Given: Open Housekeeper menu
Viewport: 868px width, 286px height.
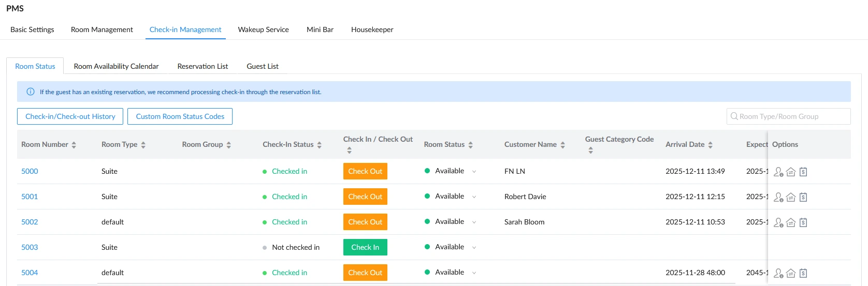Looking at the screenshot, I should (x=372, y=29).
